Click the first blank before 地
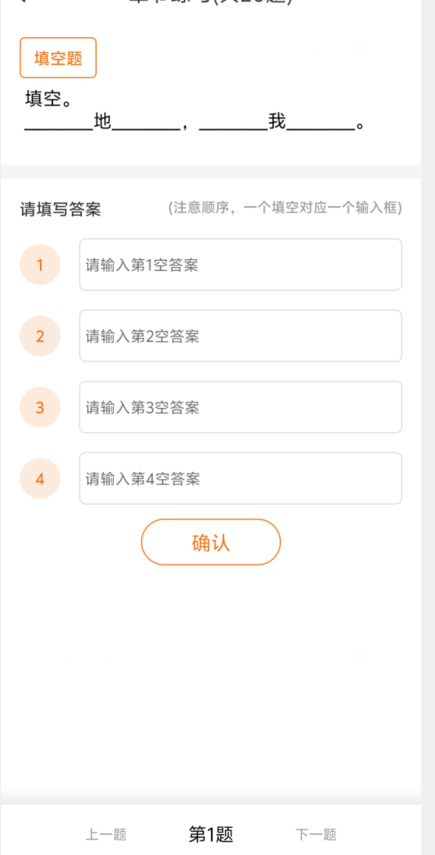Screen dimensions: 435x855 59,124
